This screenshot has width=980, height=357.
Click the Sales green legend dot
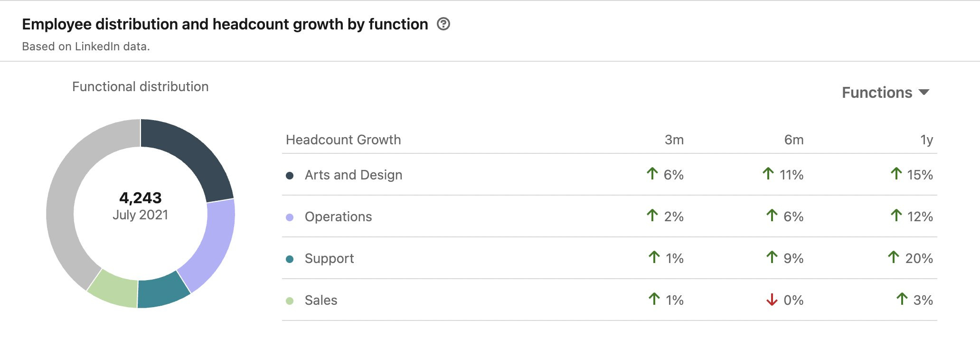(290, 301)
